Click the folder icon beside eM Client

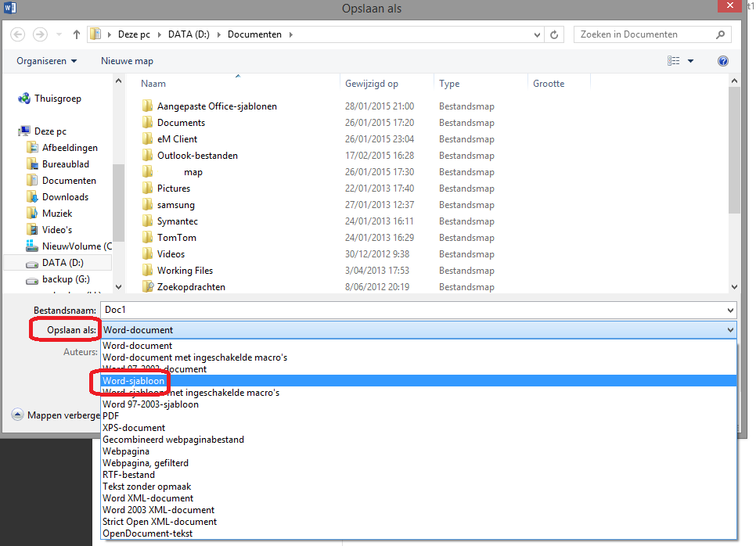[148, 138]
